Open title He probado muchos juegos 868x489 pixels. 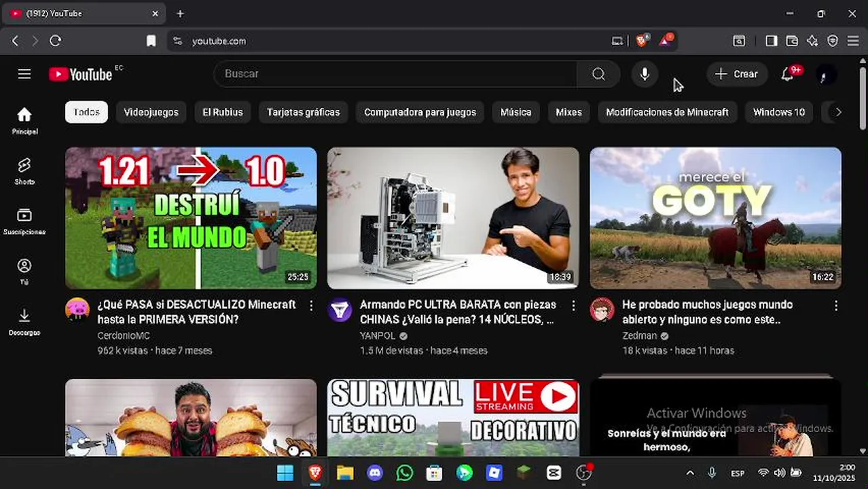(707, 312)
